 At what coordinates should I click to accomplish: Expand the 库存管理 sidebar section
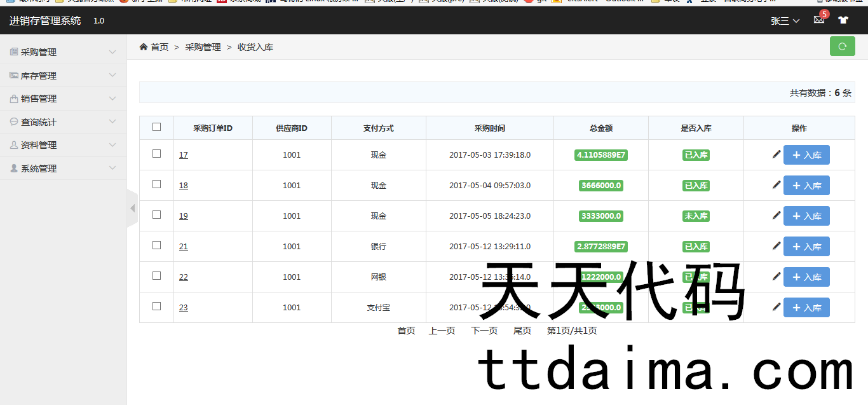click(62, 76)
